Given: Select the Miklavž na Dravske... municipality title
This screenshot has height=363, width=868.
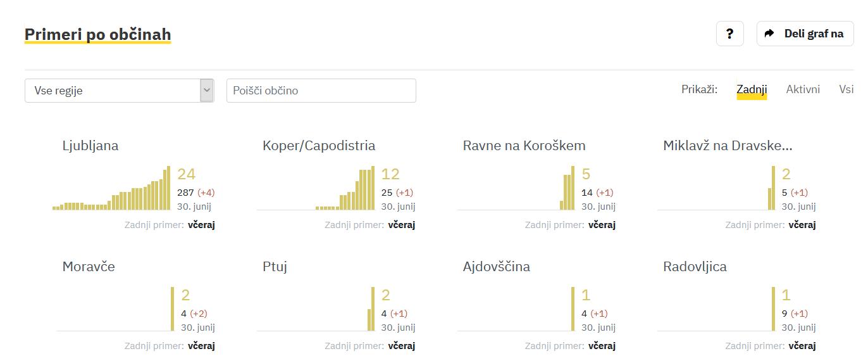Looking at the screenshot, I should pyautogui.click(x=728, y=146).
